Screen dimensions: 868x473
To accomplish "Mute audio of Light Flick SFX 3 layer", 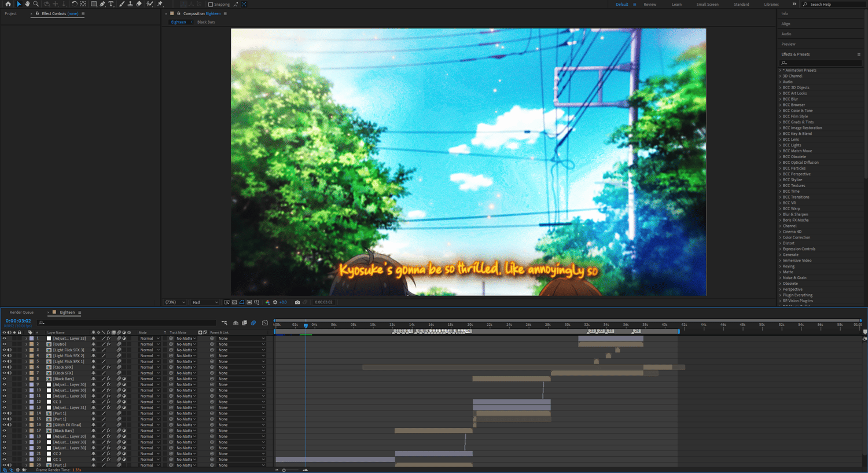I will coord(9,350).
